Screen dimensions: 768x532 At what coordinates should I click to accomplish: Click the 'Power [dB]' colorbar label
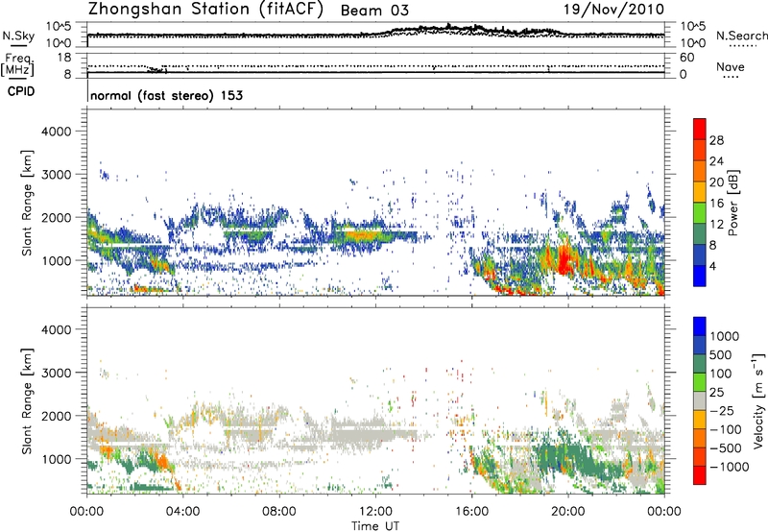pos(732,203)
